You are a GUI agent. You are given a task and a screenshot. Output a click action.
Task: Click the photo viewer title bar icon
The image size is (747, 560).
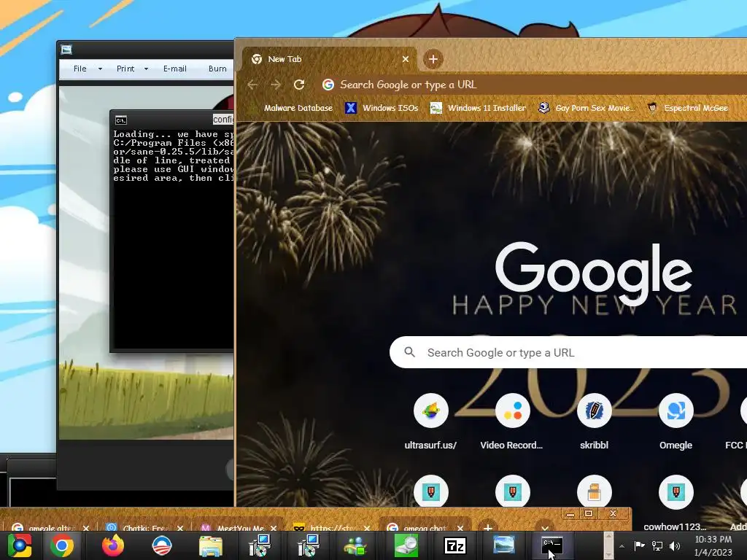[66, 50]
